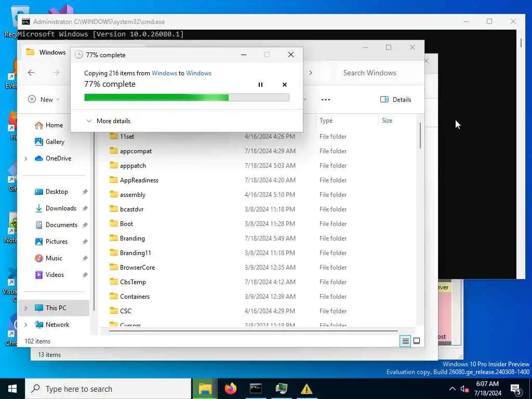The height and width of the screenshot is (399, 532).
Task: Click the green copy progress bar
Action: coord(187,98)
